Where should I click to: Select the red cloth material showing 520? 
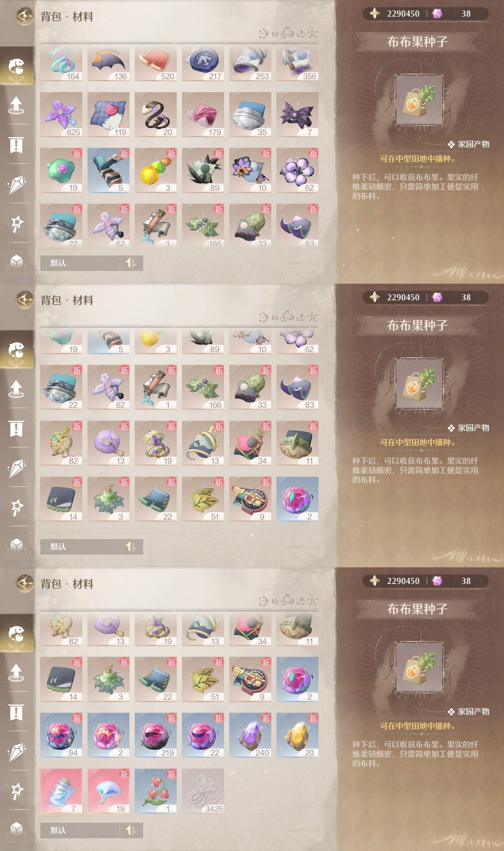coord(156,63)
